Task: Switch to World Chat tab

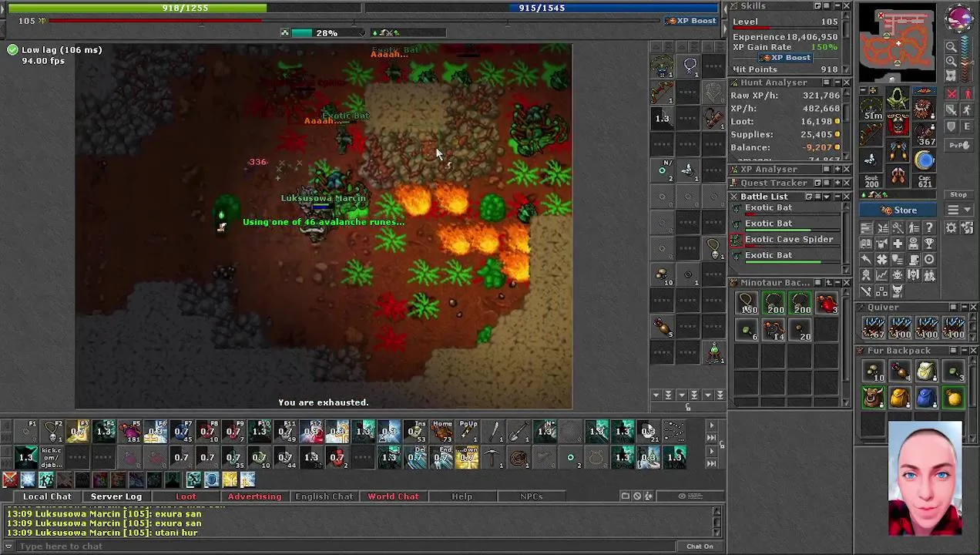Action: coord(393,496)
